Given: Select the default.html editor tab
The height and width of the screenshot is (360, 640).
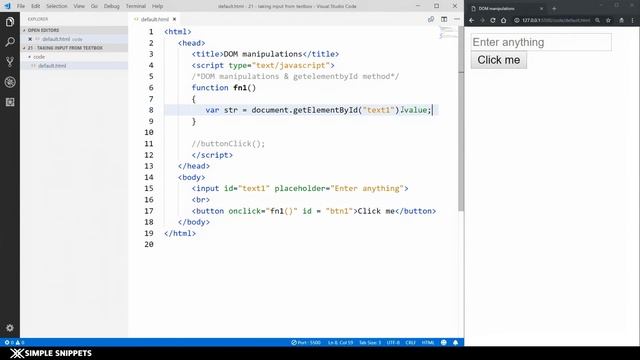Looking at the screenshot, I should (x=154, y=19).
